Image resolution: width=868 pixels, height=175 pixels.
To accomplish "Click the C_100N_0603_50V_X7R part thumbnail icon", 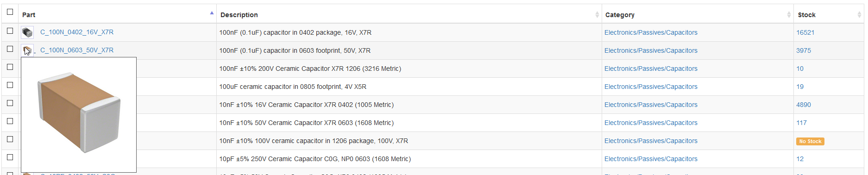I will click(x=27, y=50).
